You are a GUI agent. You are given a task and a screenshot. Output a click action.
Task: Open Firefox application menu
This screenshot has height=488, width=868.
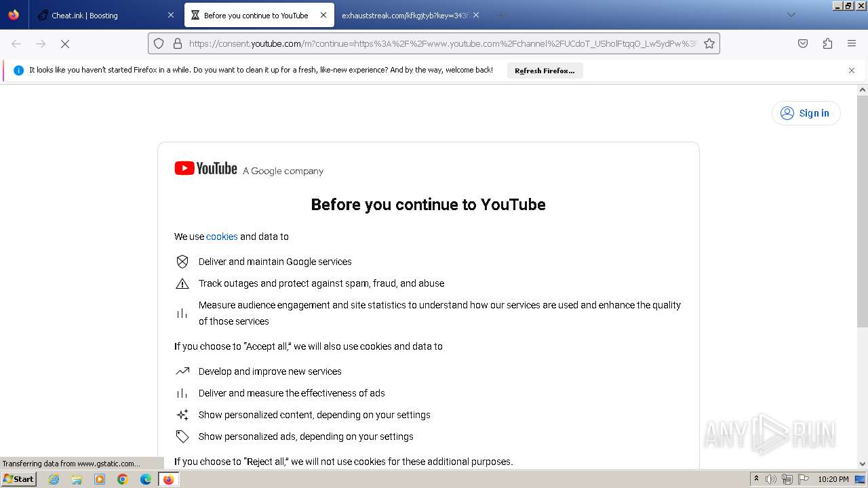852,43
